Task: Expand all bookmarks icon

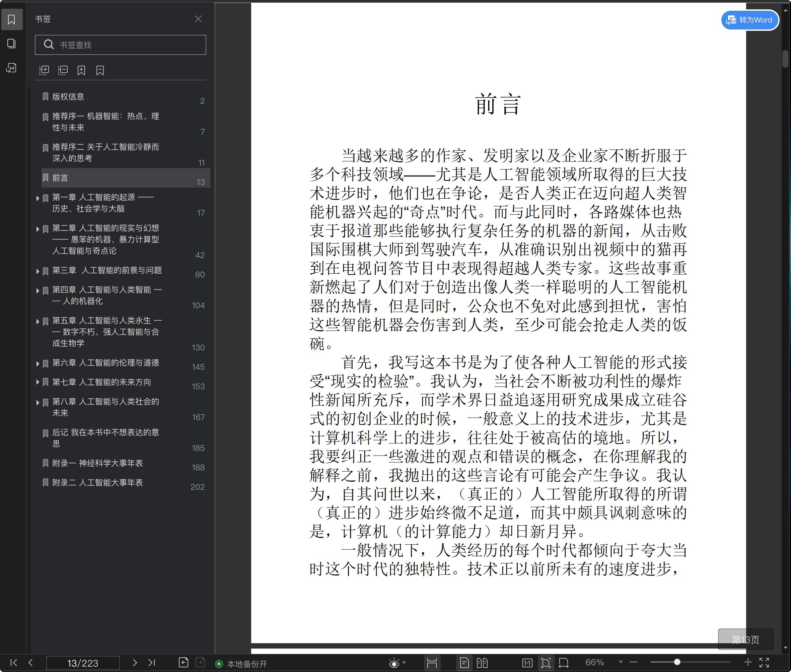Action: click(44, 70)
